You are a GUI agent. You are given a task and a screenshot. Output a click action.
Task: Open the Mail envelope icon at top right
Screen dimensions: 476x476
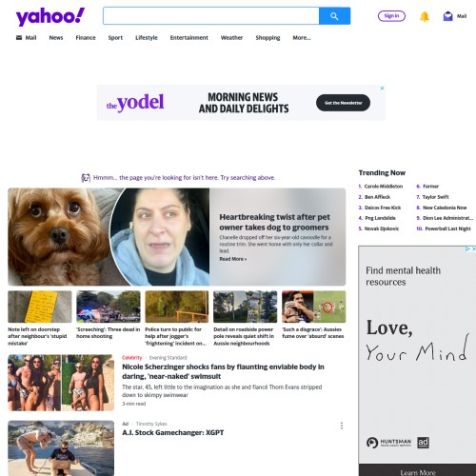tap(447, 16)
